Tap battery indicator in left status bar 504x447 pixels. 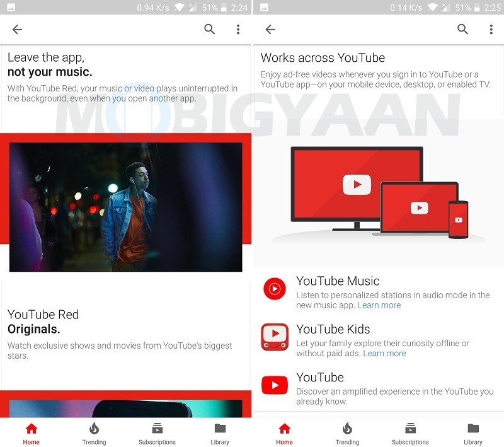pyautogui.click(x=224, y=8)
